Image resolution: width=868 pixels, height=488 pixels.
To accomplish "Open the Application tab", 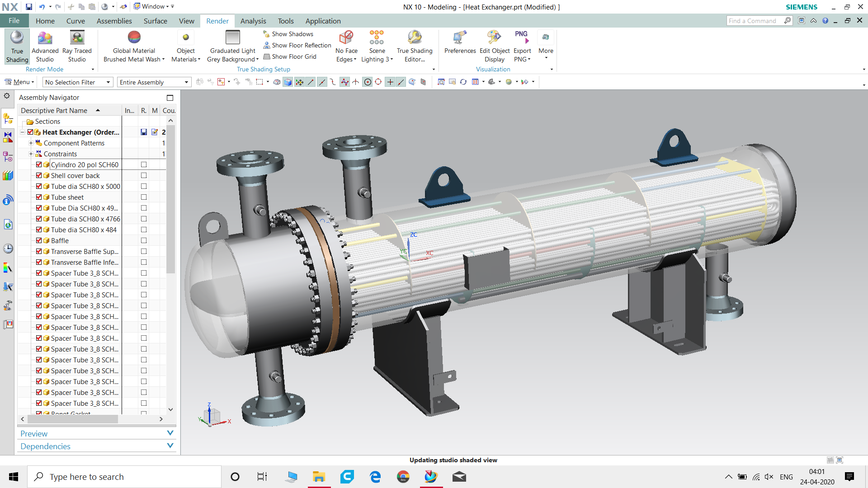I will pyautogui.click(x=323, y=21).
